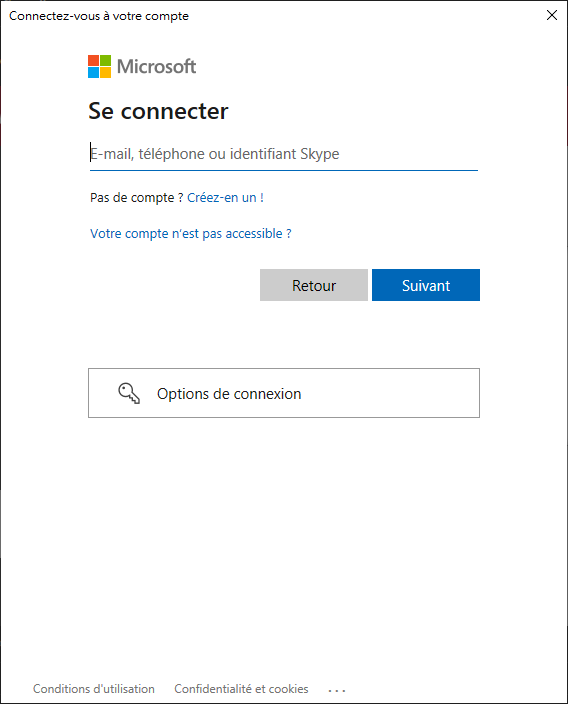568x704 pixels.
Task: Close the Connectez-vous à votre compte dialog
Action: [552, 15]
